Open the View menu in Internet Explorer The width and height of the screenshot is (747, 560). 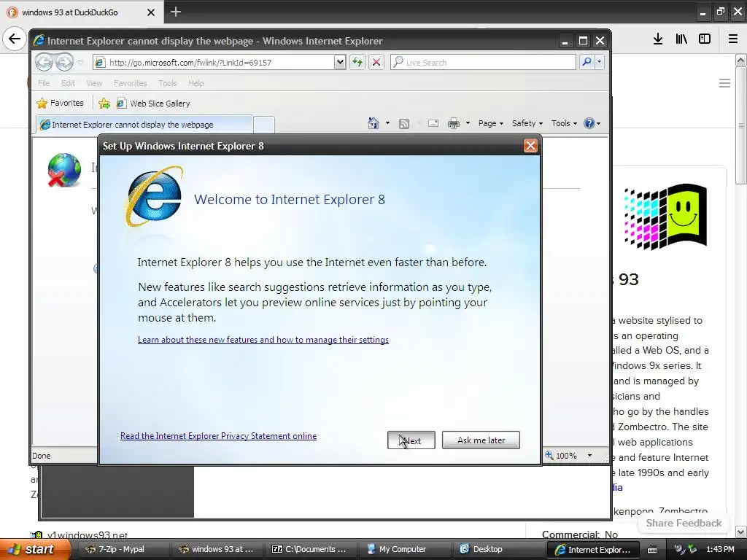(x=94, y=83)
